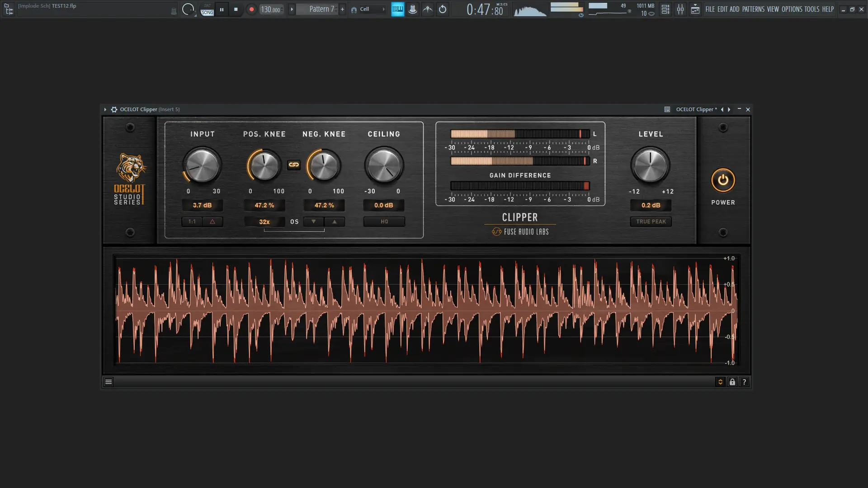Viewport: 868px width, 488px height.
Task: Open the PATTERNS menu
Action: pos(753,9)
